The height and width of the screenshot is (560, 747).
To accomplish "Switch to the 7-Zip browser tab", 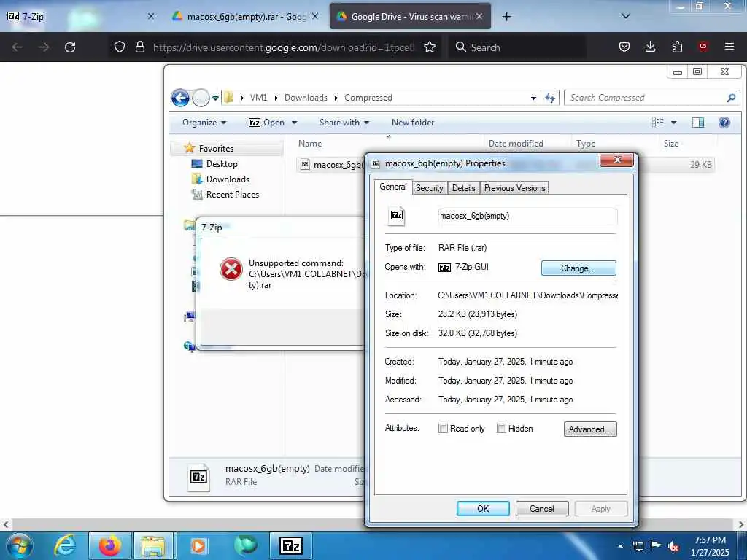I will (x=81, y=16).
